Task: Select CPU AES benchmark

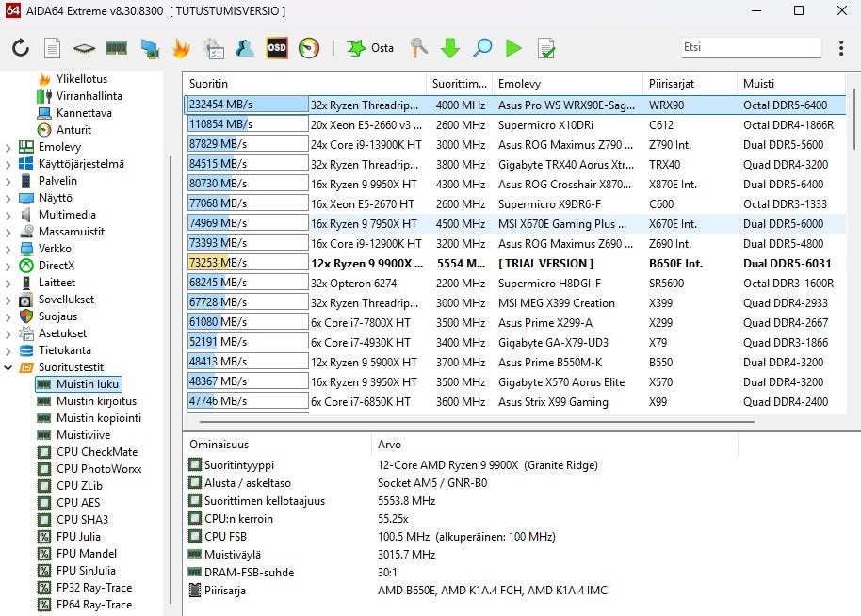Action: click(x=78, y=503)
